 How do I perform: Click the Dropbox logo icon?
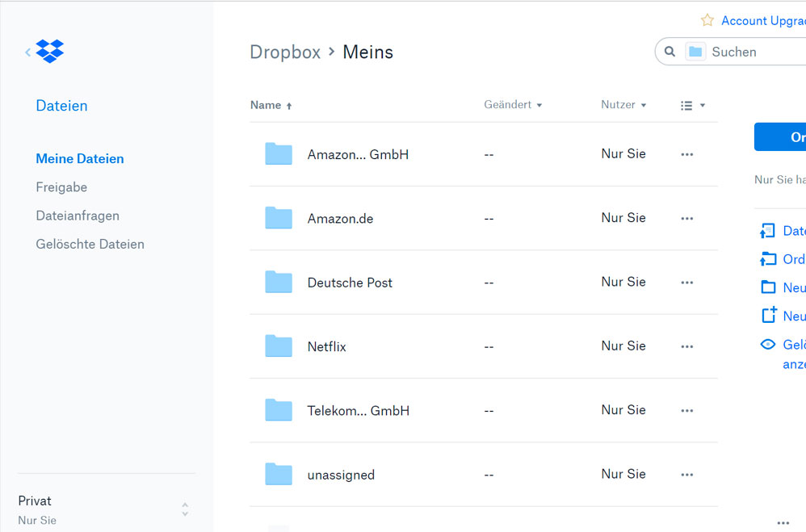pyautogui.click(x=50, y=51)
